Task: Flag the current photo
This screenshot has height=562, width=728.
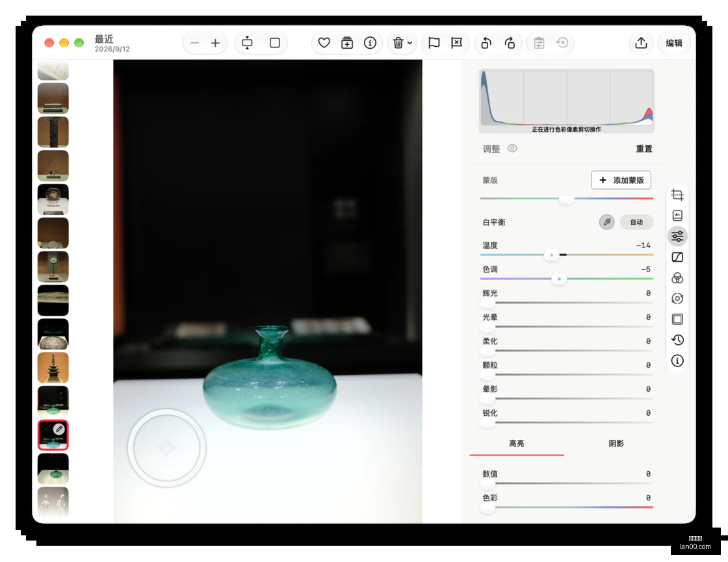Action: tap(434, 43)
